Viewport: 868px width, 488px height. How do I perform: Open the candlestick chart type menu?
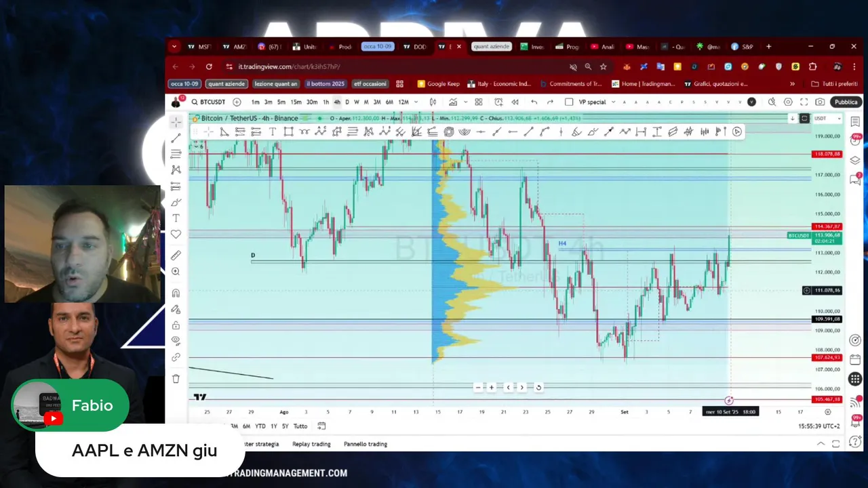tap(433, 102)
